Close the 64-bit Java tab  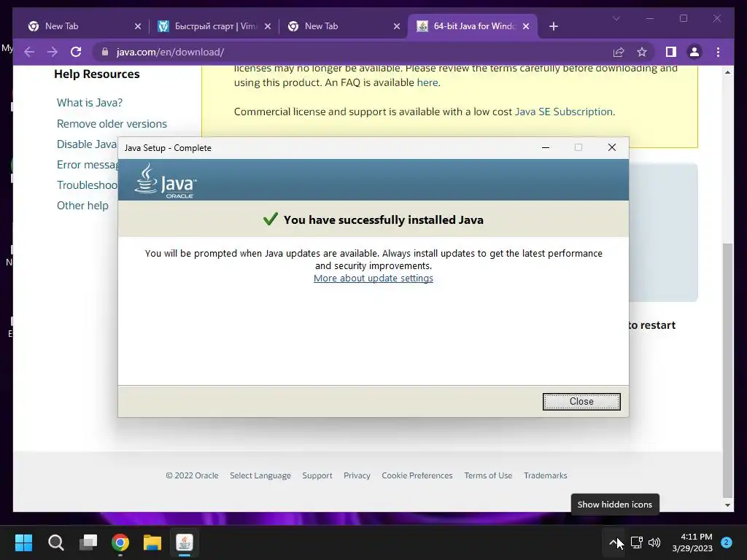point(526,26)
